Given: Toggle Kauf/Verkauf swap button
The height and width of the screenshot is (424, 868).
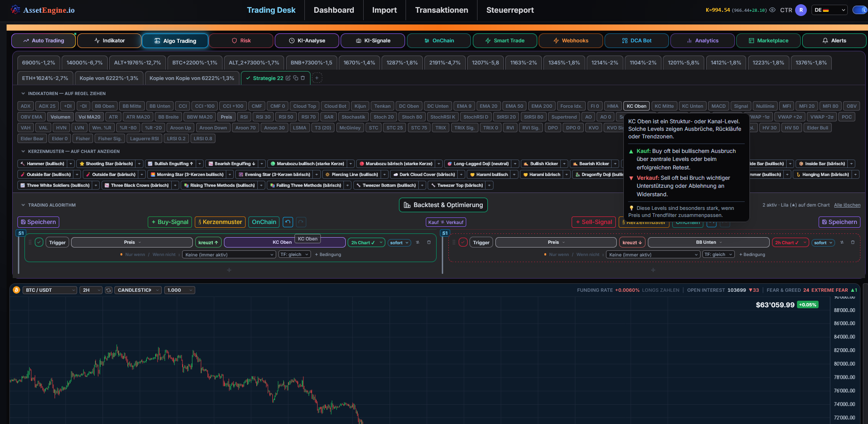Looking at the screenshot, I should point(446,222).
